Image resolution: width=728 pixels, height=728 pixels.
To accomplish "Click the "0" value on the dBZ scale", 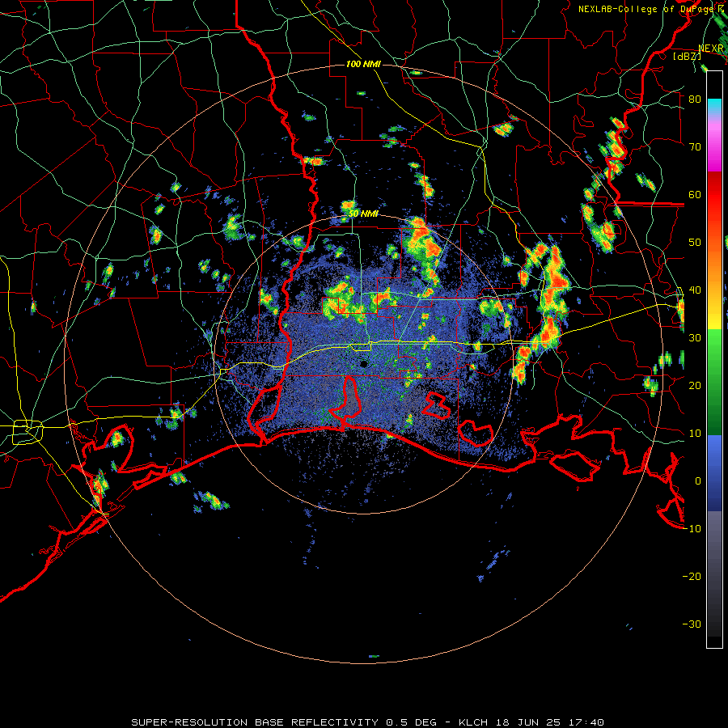I will point(698,481).
